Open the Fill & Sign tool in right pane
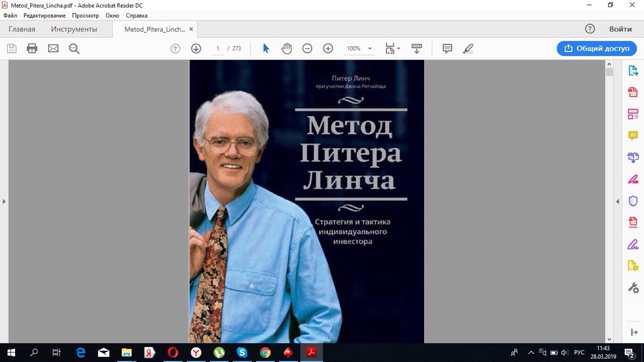The image size is (644, 362). (x=633, y=245)
